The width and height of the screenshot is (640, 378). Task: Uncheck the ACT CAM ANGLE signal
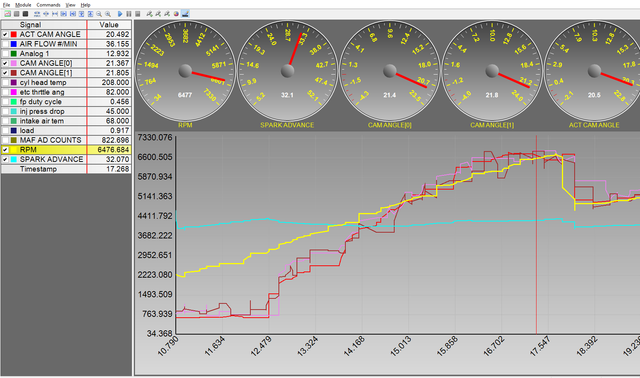(5, 34)
